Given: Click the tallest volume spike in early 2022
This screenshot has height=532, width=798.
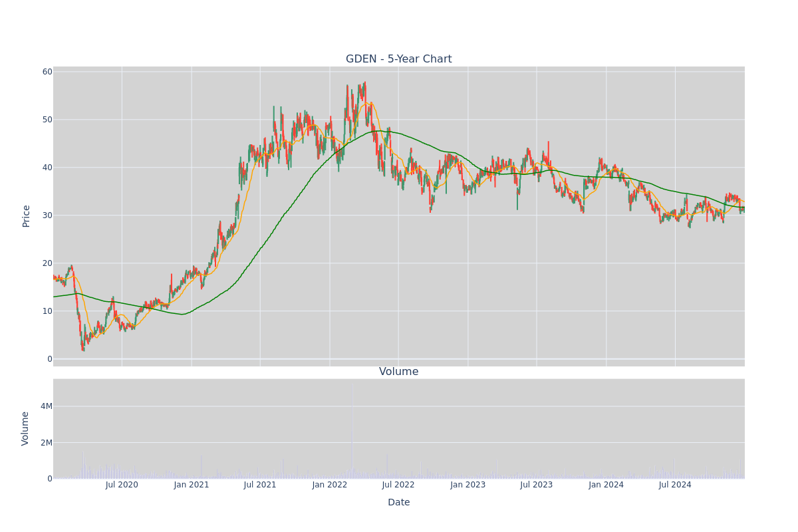Looking at the screenshot, I should pos(352,432).
